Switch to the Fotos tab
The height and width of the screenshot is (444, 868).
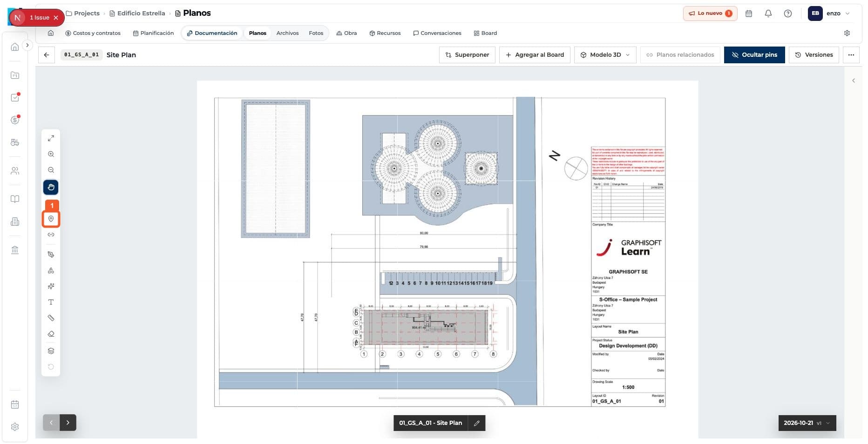316,33
